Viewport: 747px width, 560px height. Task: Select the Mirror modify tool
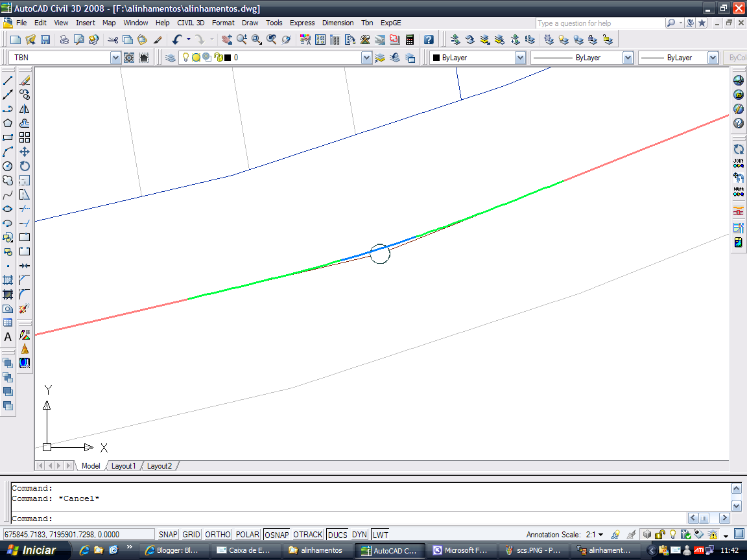click(x=25, y=109)
